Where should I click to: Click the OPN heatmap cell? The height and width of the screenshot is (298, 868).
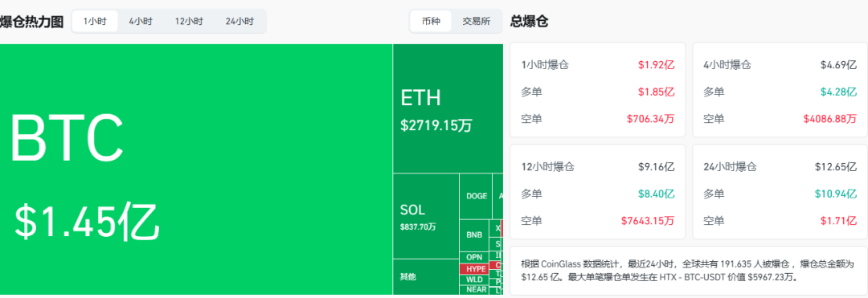click(x=474, y=257)
